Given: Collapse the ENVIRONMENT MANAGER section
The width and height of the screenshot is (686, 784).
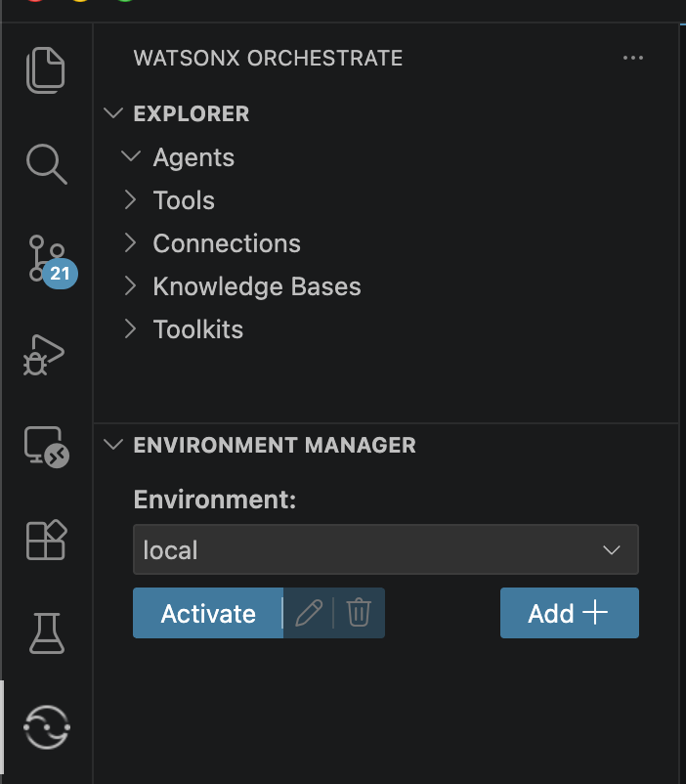Looking at the screenshot, I should coord(113,444).
